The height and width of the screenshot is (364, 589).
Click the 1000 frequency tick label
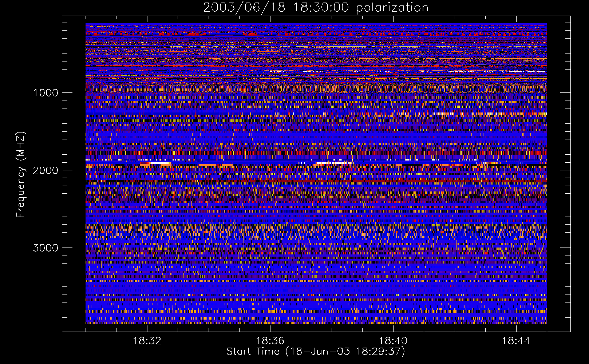(x=46, y=93)
